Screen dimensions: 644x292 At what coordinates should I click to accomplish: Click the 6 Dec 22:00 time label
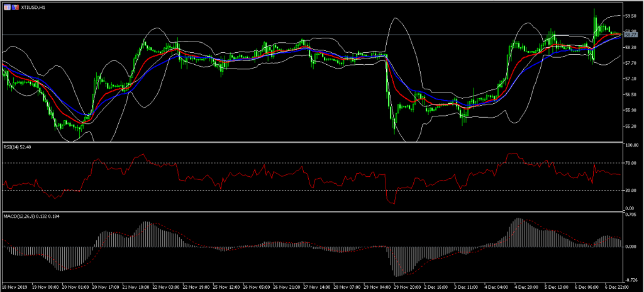617,286
